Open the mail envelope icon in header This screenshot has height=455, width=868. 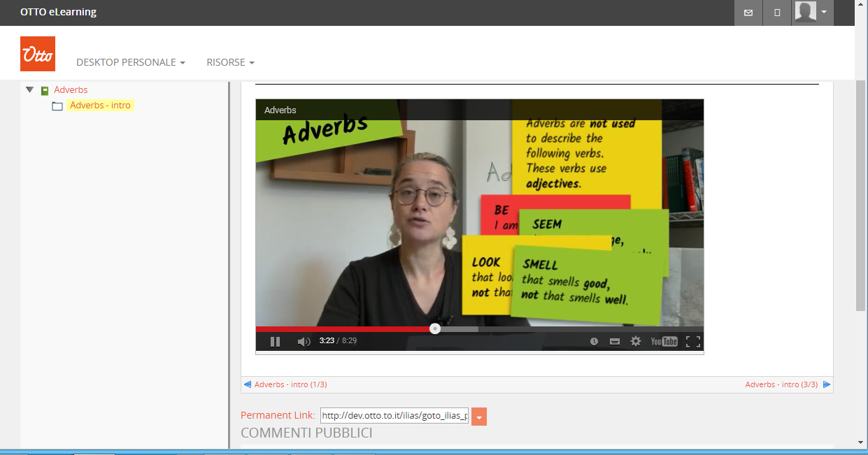pyautogui.click(x=748, y=13)
